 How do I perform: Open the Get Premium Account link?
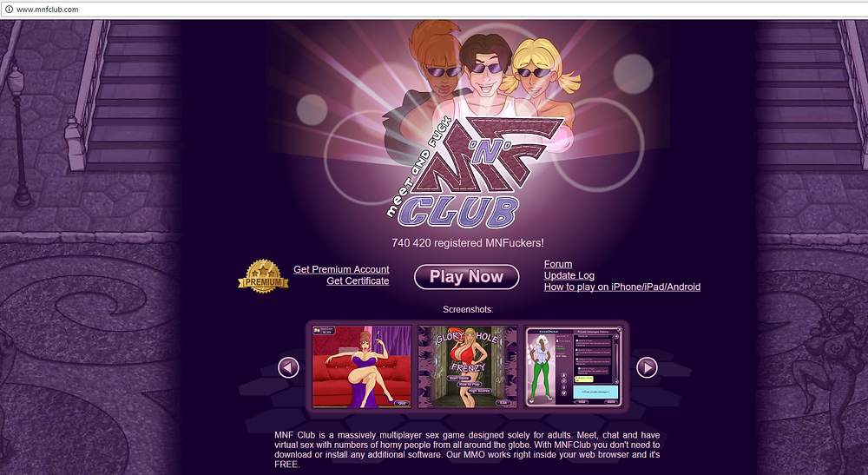click(341, 269)
